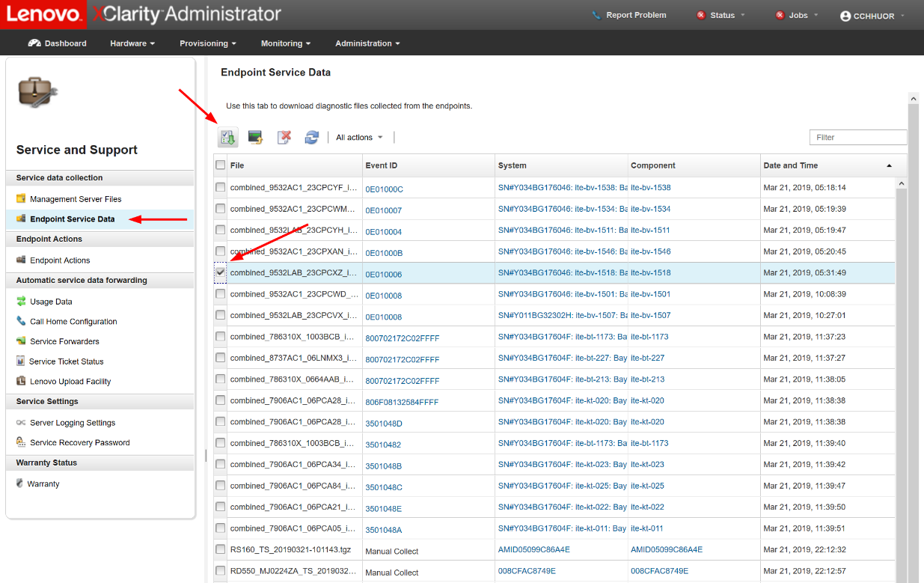Open the CCHHUOR user account menu

[872, 16]
